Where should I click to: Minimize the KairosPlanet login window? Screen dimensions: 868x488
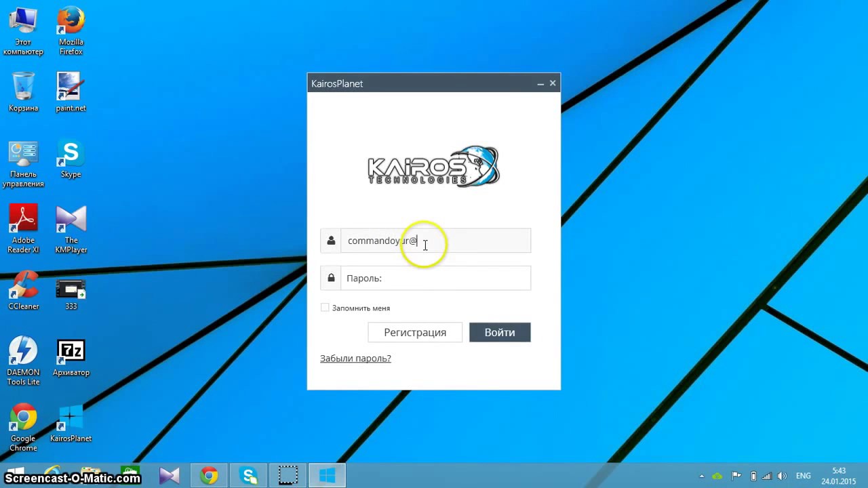pyautogui.click(x=540, y=83)
